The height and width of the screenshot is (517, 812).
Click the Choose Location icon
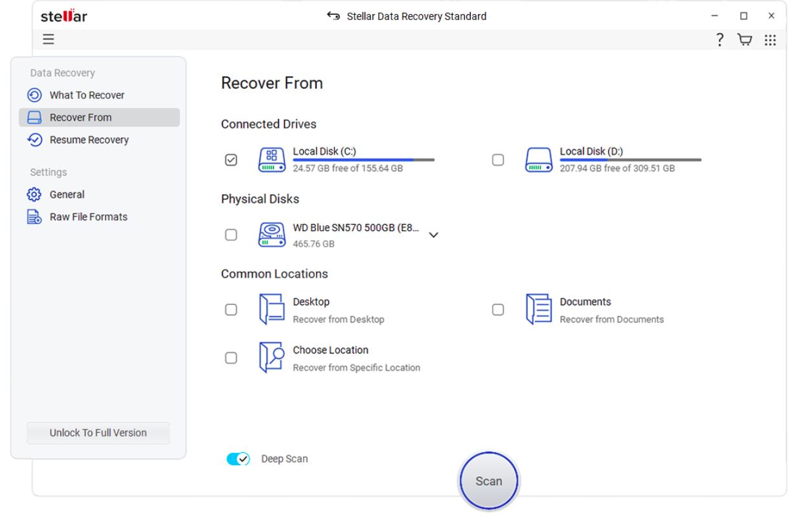(x=272, y=358)
